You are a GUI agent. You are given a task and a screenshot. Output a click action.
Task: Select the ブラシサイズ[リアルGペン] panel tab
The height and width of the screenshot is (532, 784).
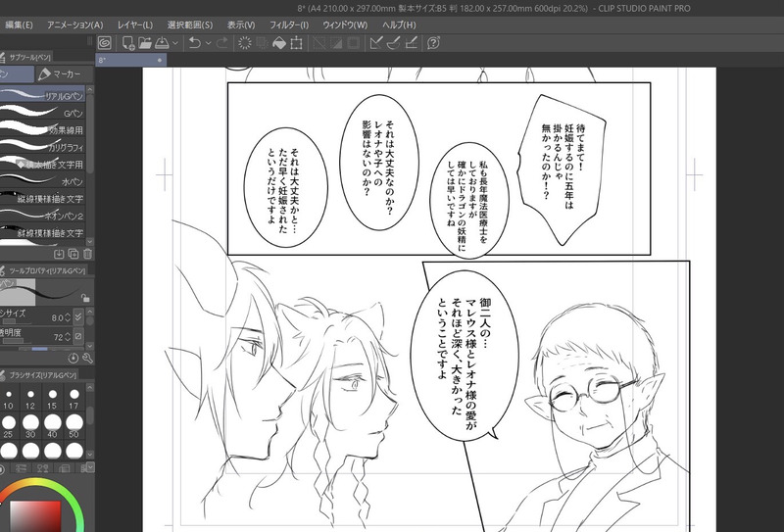(x=40, y=374)
